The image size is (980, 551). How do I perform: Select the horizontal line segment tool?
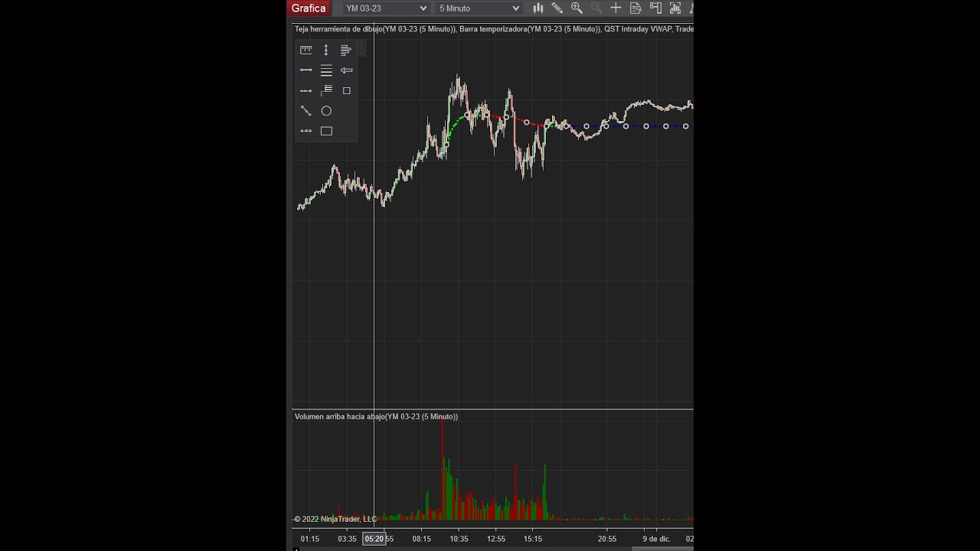[306, 70]
